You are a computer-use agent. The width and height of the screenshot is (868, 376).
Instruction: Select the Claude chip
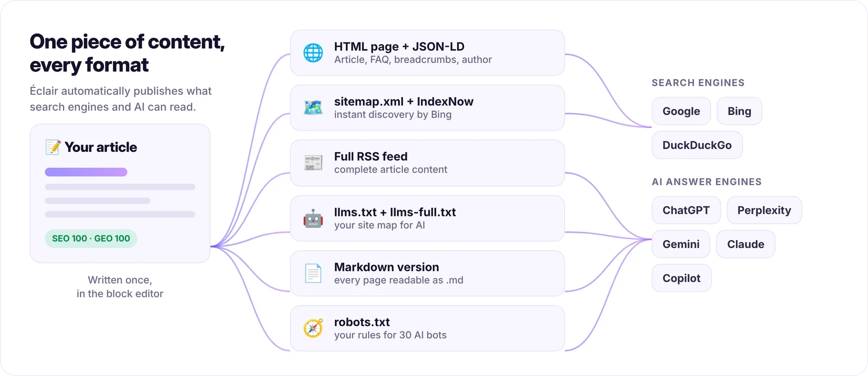(x=746, y=244)
